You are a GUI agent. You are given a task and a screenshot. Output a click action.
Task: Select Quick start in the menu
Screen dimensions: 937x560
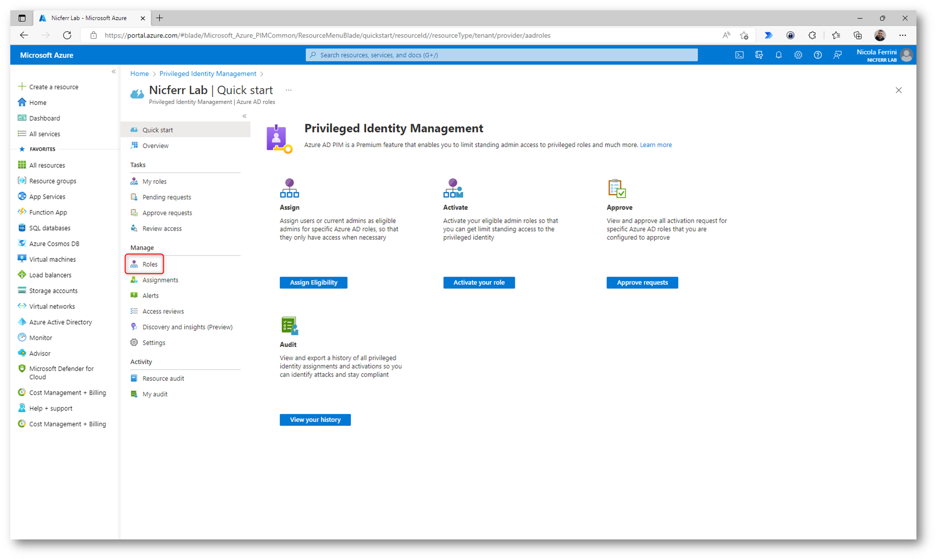click(x=186, y=130)
